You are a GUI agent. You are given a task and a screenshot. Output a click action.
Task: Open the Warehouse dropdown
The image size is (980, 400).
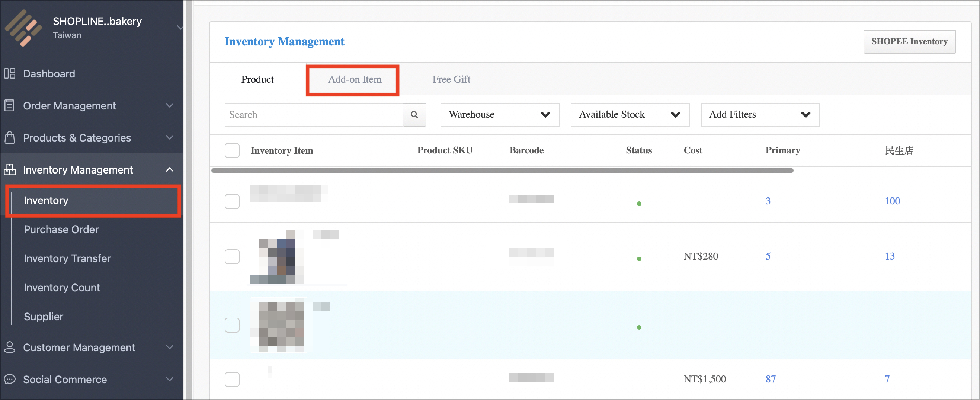(x=500, y=115)
